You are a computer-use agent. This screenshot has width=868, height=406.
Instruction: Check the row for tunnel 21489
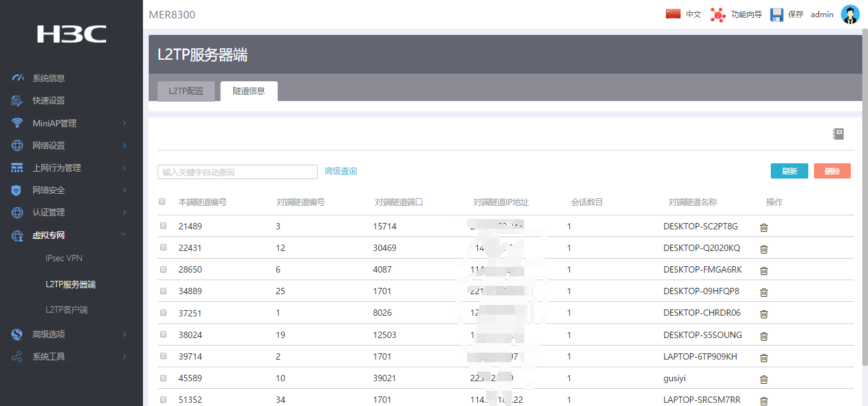(163, 226)
